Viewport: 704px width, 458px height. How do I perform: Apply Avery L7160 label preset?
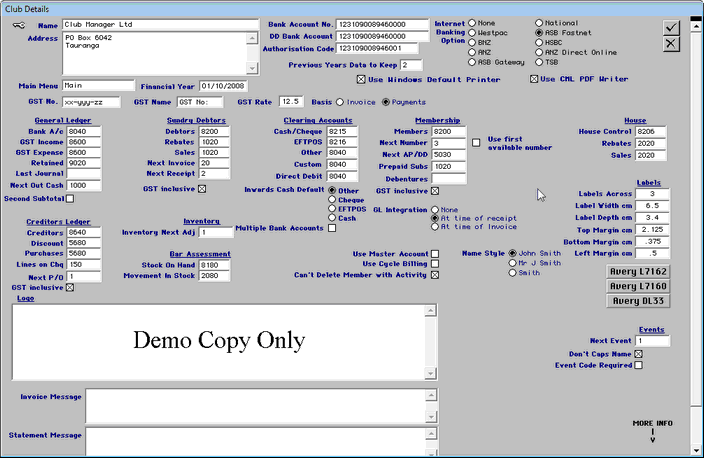[x=638, y=286]
